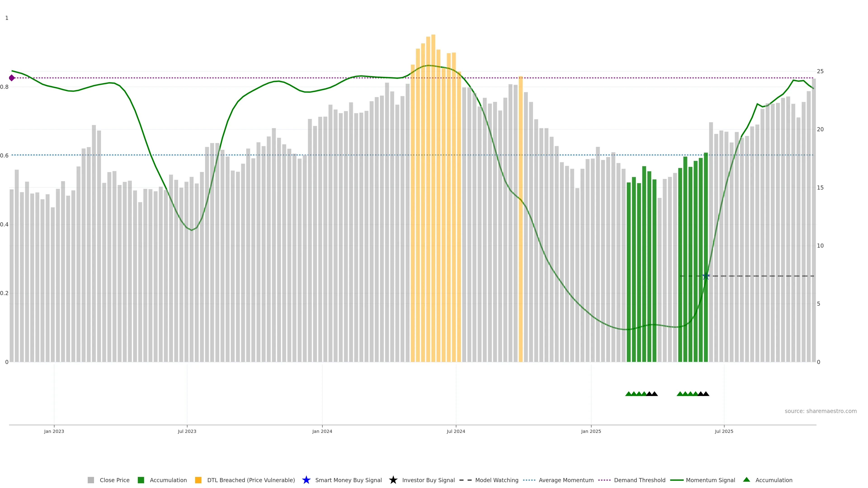Click the source: sharemaestro.com text

(x=820, y=411)
